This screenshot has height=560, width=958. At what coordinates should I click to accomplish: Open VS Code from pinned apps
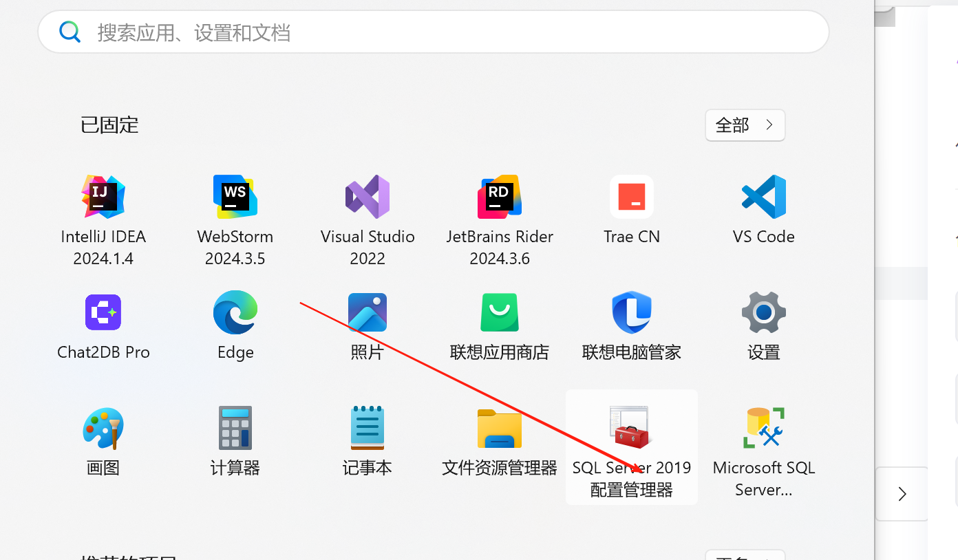764,210
